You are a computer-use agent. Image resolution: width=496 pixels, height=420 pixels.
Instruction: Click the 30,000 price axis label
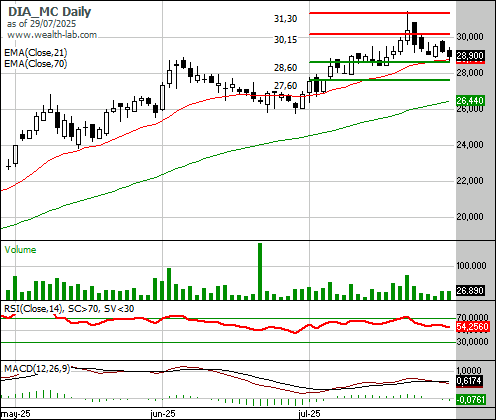pos(470,36)
